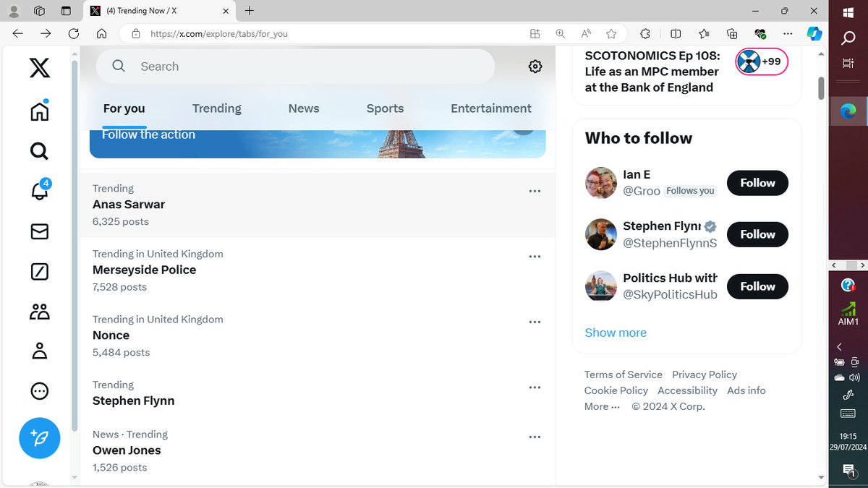Go back with browser back arrow

tap(18, 33)
